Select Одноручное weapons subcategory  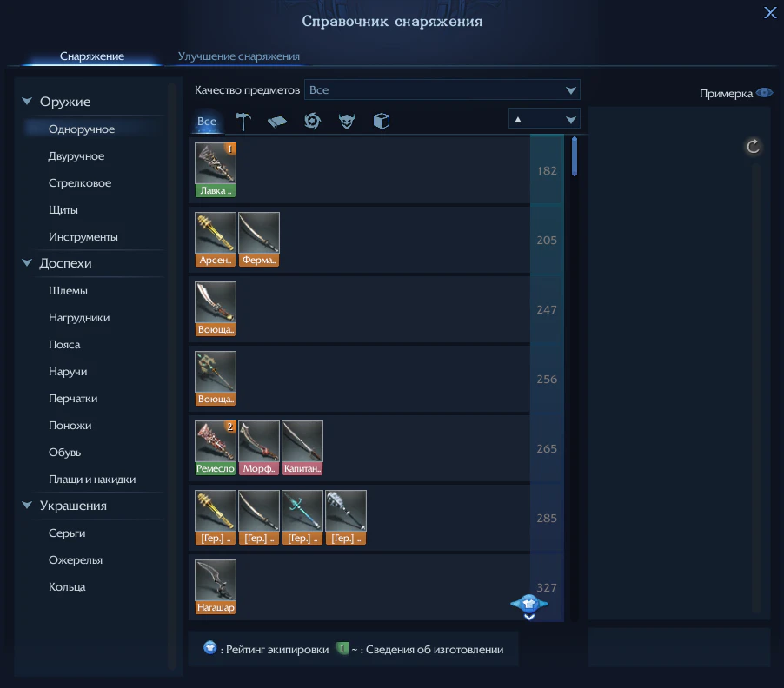point(82,129)
